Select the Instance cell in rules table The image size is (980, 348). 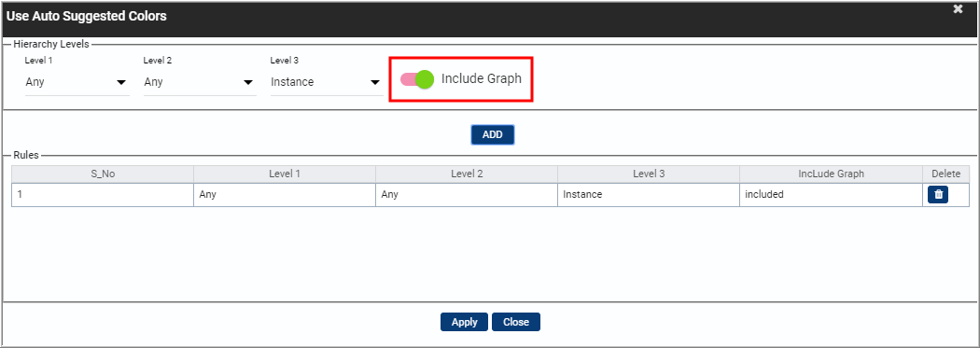click(x=649, y=194)
